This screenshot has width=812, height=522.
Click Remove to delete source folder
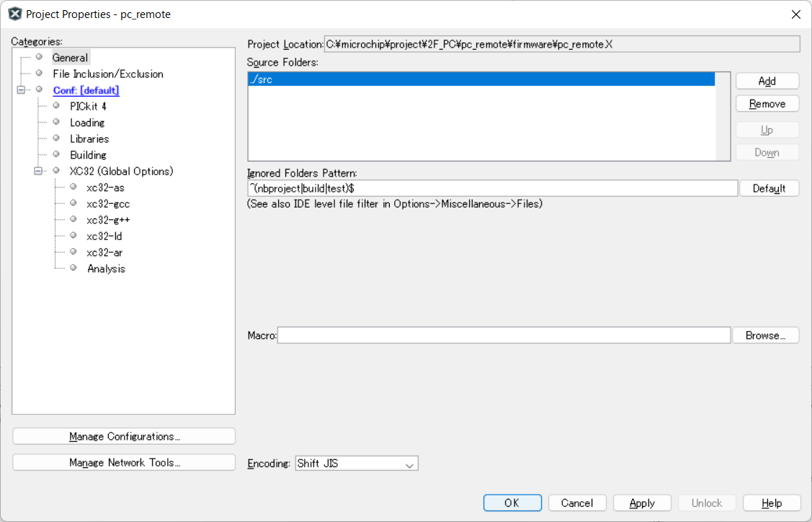coord(767,104)
